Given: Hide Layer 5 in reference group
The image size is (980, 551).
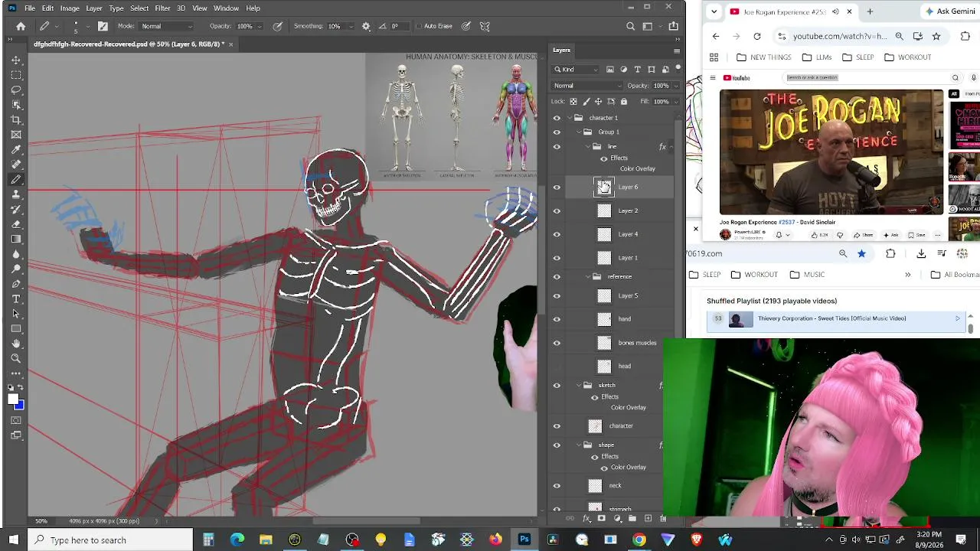Looking at the screenshot, I should click(557, 295).
